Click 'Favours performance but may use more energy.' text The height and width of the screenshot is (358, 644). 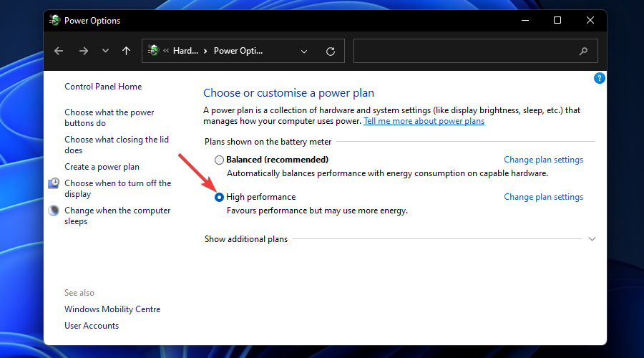tap(318, 211)
